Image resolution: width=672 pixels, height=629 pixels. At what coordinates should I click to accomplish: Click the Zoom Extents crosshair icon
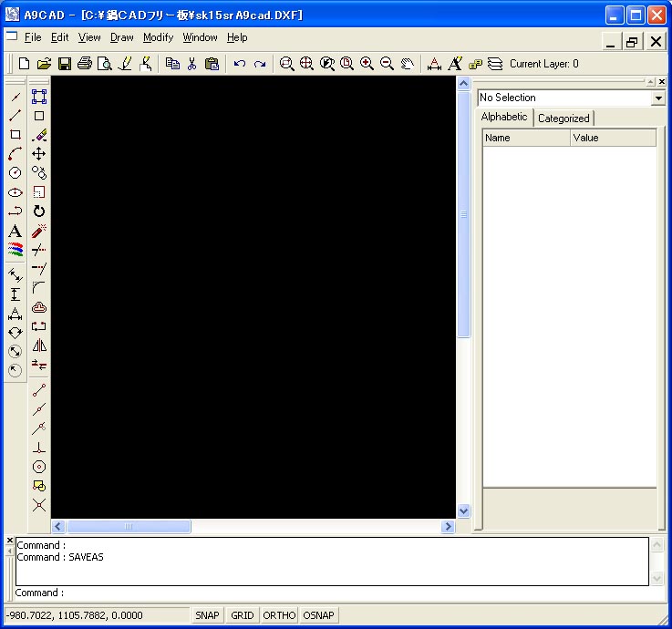click(x=306, y=64)
